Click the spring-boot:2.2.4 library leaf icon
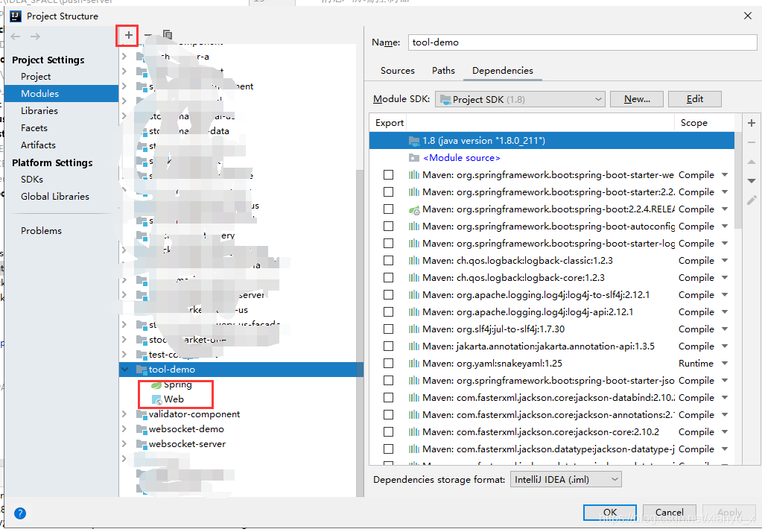Image resolution: width=762 pixels, height=532 pixels. tap(414, 209)
